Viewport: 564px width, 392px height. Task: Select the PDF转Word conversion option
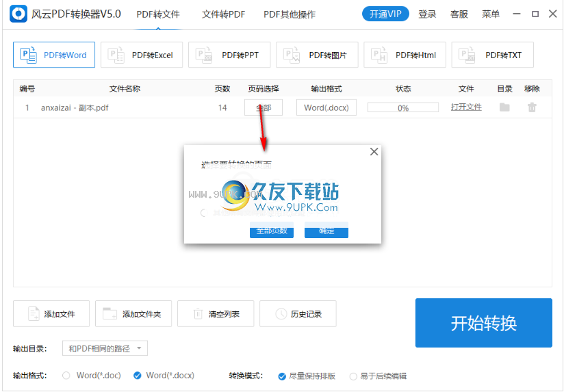point(54,55)
